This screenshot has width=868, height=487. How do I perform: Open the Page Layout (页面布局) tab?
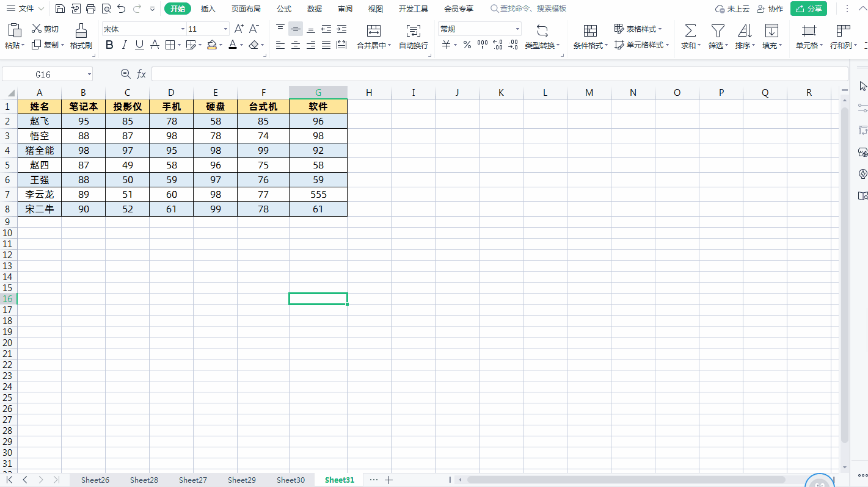(246, 9)
